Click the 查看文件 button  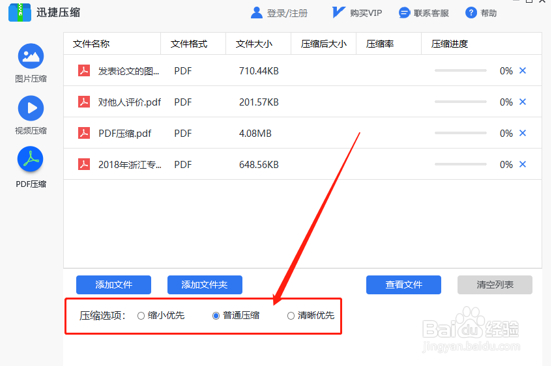click(403, 285)
